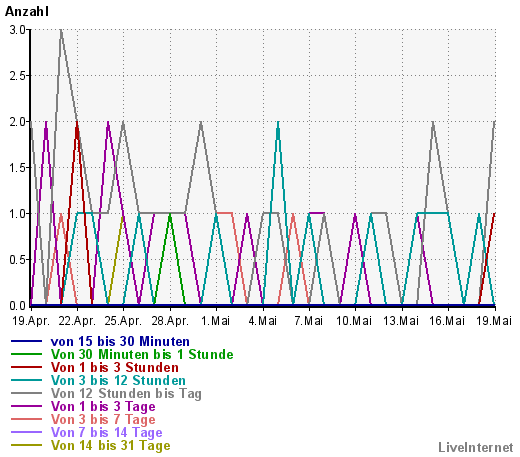Click the LiveInternet watermark text

pyautogui.click(x=476, y=447)
